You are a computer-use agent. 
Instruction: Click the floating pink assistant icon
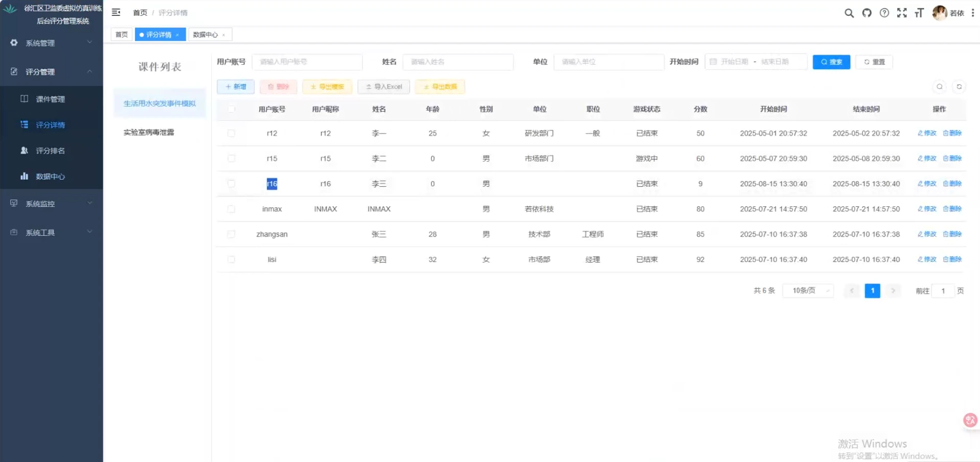(x=970, y=420)
